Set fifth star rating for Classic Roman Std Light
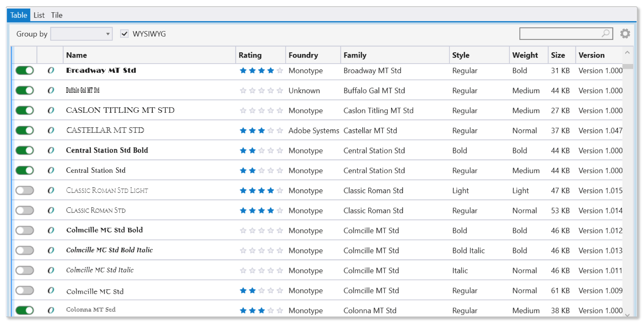Screen dimensions: 644x325 click(280, 190)
